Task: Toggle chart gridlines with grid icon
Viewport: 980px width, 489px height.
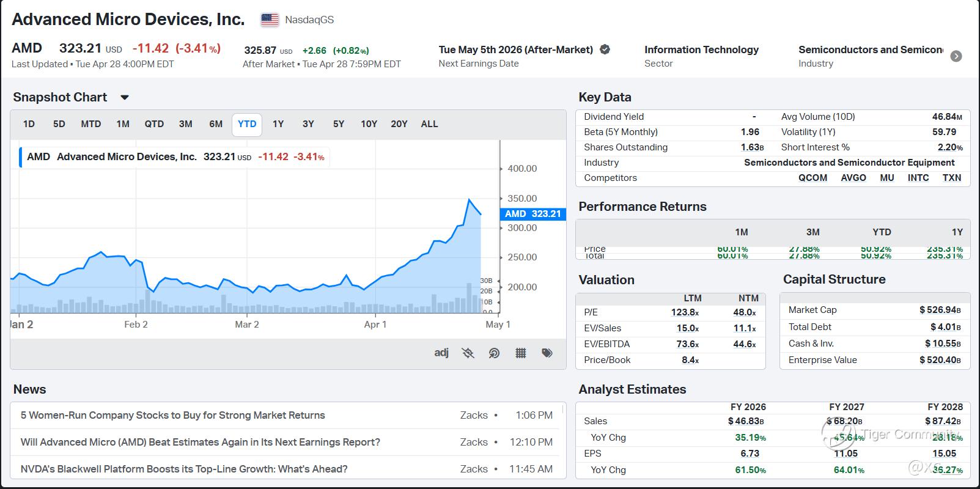Action: click(x=521, y=353)
